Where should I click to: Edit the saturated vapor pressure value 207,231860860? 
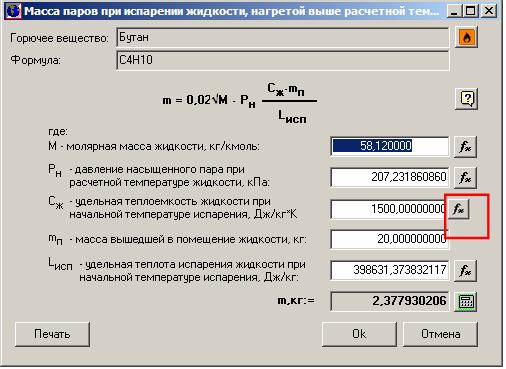(389, 177)
